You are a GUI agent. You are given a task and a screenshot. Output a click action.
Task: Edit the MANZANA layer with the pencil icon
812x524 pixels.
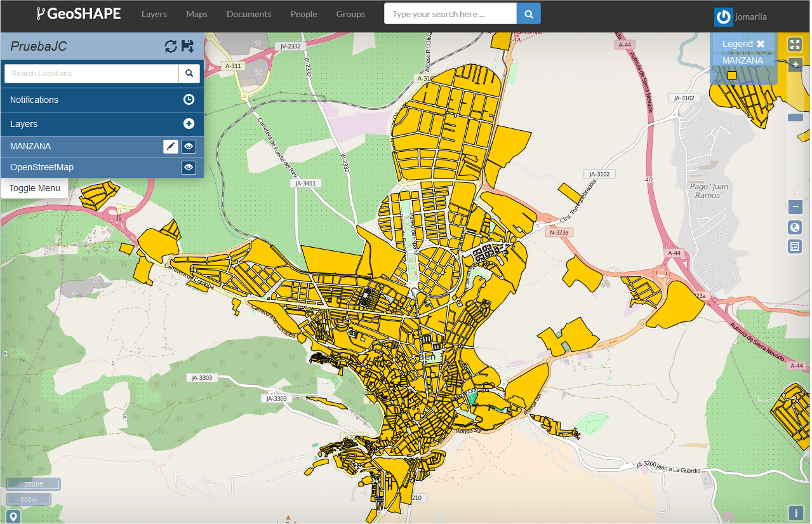click(171, 147)
